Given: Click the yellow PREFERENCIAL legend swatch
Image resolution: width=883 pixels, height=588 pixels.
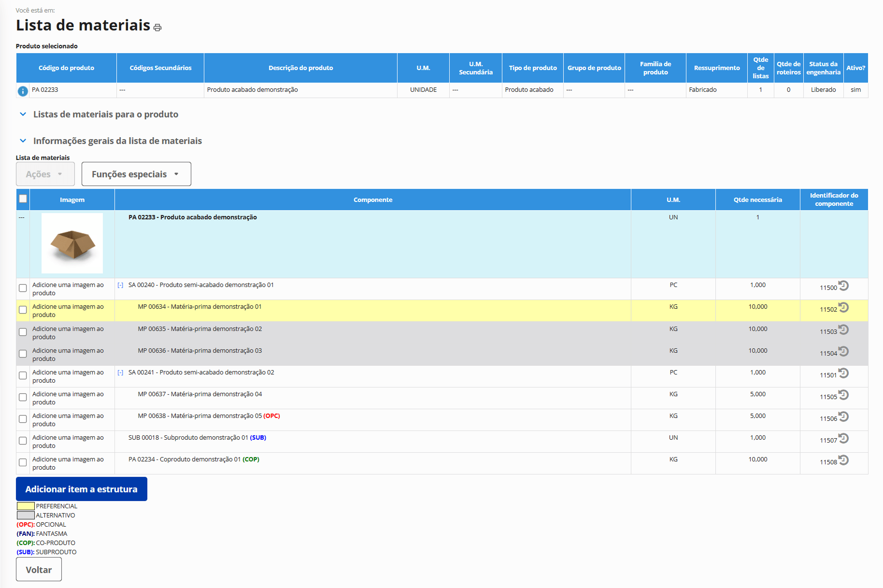Looking at the screenshot, I should (x=26, y=506).
